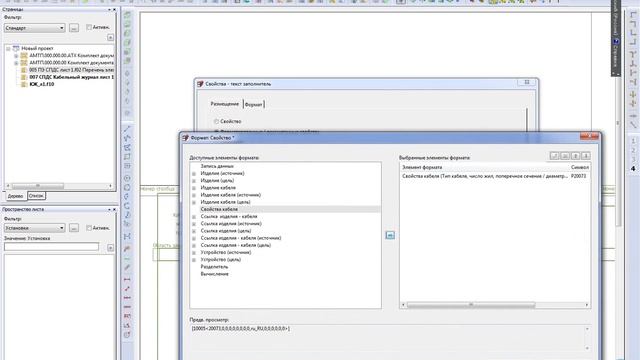Screen dimensions: 640x360
Task: Select row with symbol P20073
Action: 495,176
